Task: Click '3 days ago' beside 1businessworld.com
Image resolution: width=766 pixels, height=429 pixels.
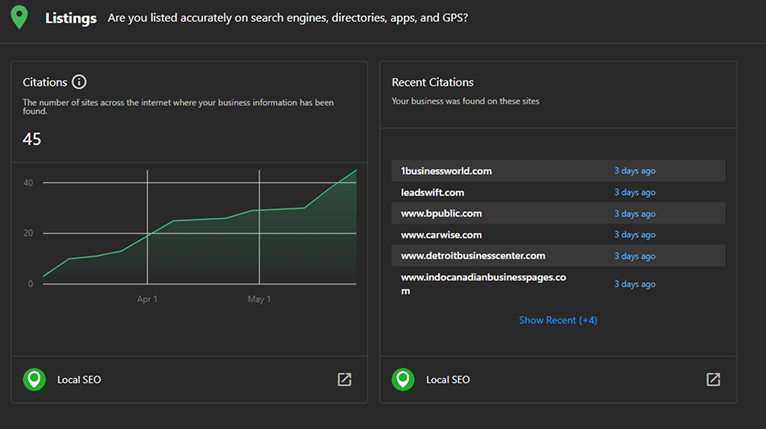Action: click(x=634, y=171)
